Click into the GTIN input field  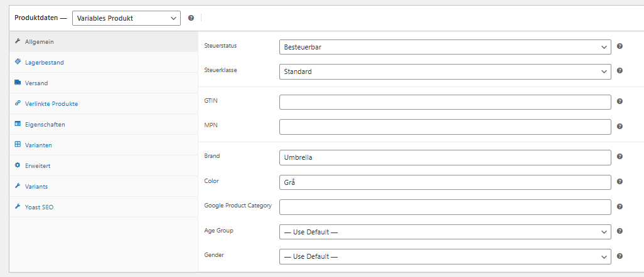click(x=445, y=102)
